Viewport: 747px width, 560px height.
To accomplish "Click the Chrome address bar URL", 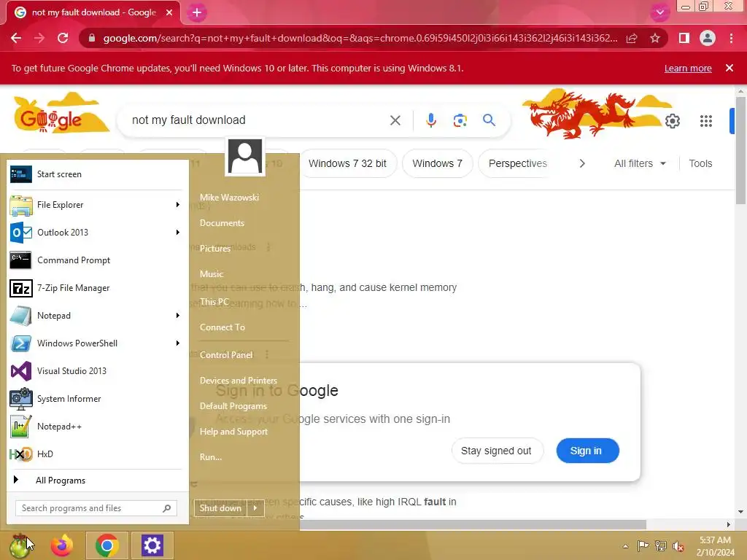I will click(360, 38).
